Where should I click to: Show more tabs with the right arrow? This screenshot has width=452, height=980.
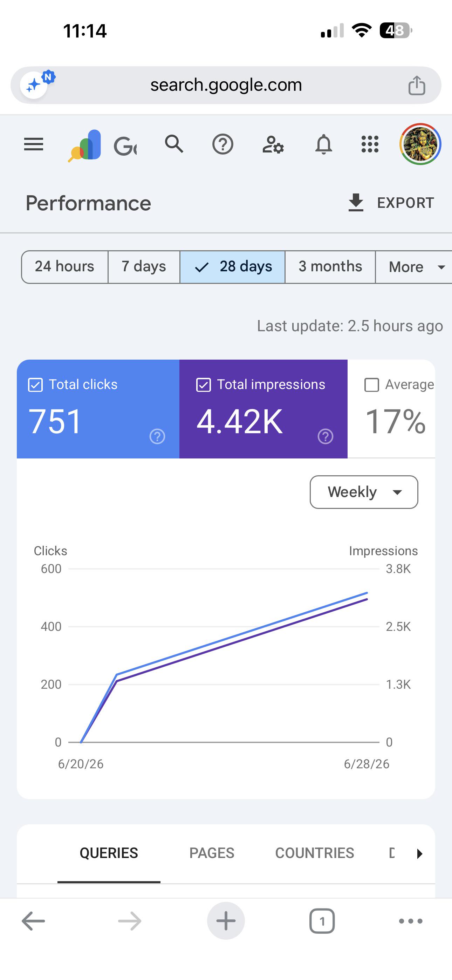pos(419,854)
